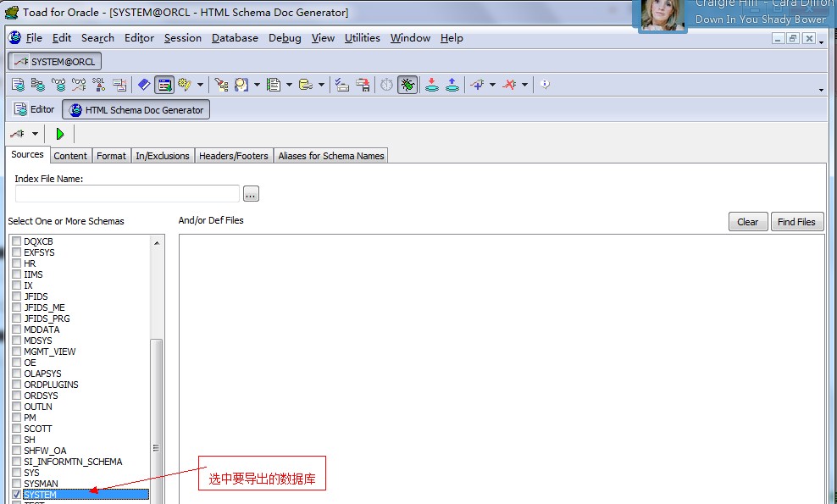The height and width of the screenshot is (504, 837).
Task: Click the index file browse button
Action: coord(251,194)
